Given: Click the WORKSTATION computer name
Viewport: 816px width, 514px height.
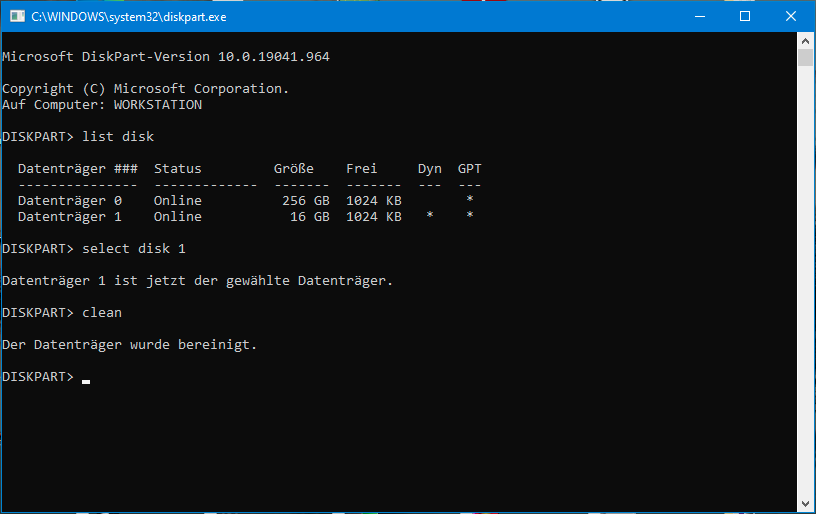Looking at the screenshot, I should [158, 104].
